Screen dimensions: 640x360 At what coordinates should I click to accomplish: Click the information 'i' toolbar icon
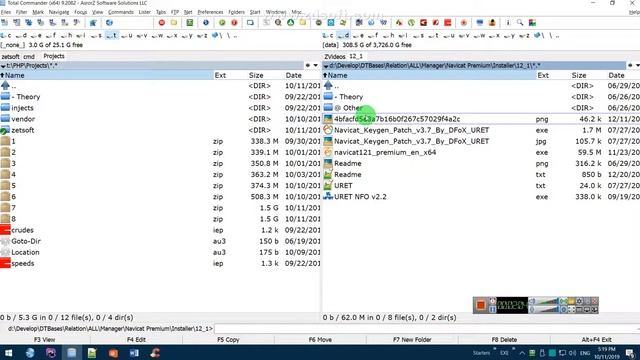point(508,23)
